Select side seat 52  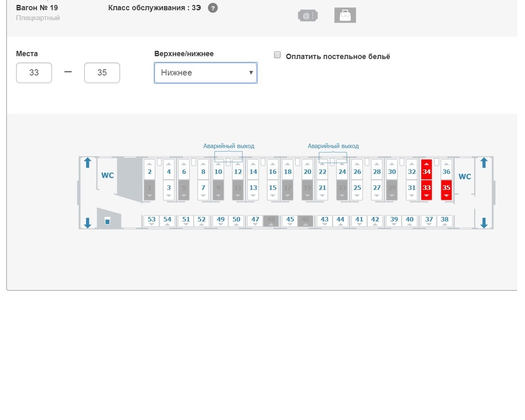(x=201, y=221)
